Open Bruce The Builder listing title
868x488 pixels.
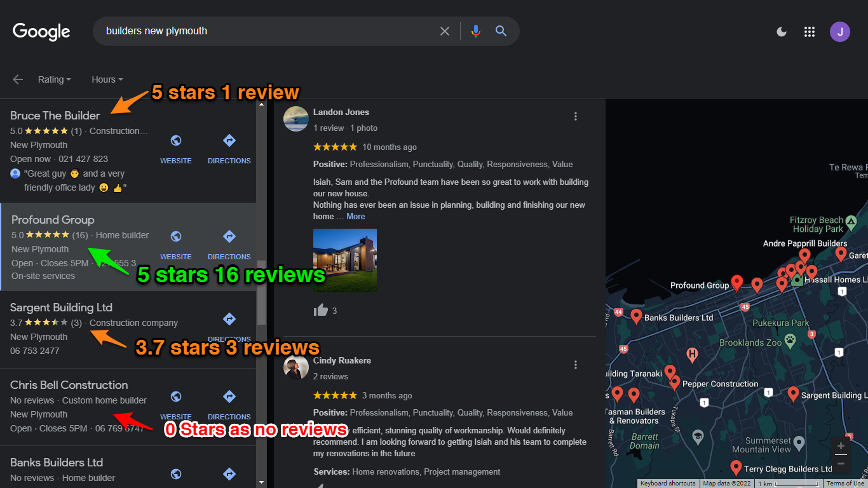(x=55, y=116)
